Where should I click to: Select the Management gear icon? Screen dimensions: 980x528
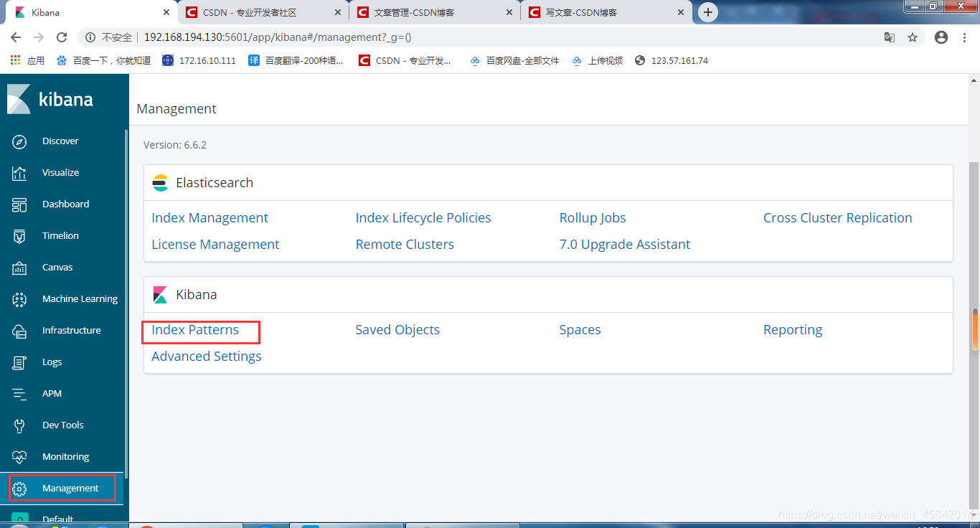tap(19, 489)
